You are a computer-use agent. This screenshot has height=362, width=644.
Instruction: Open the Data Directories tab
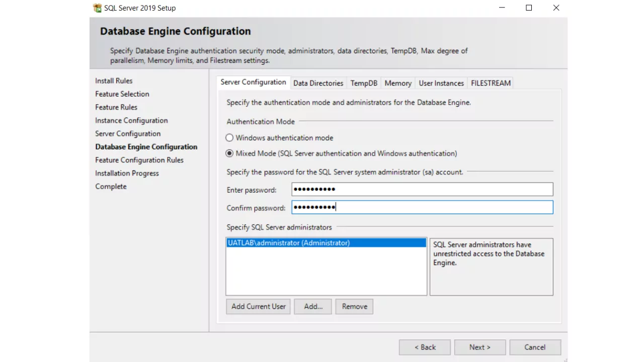tap(318, 83)
